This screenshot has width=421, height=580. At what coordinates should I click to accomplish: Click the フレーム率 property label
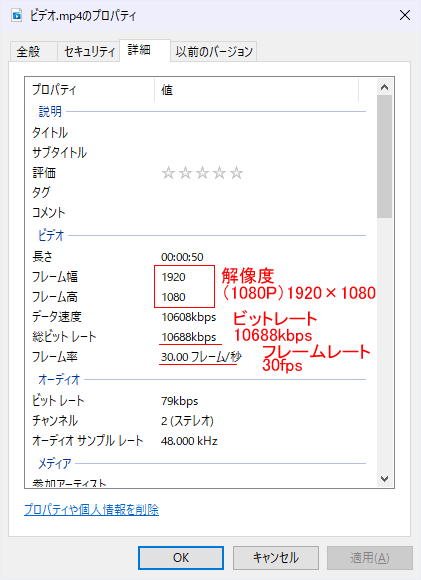55,357
